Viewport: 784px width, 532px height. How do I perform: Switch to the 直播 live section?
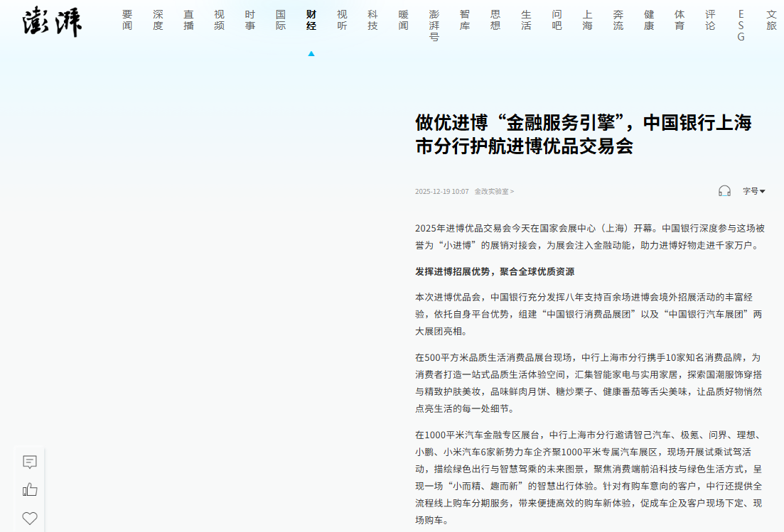(x=188, y=20)
